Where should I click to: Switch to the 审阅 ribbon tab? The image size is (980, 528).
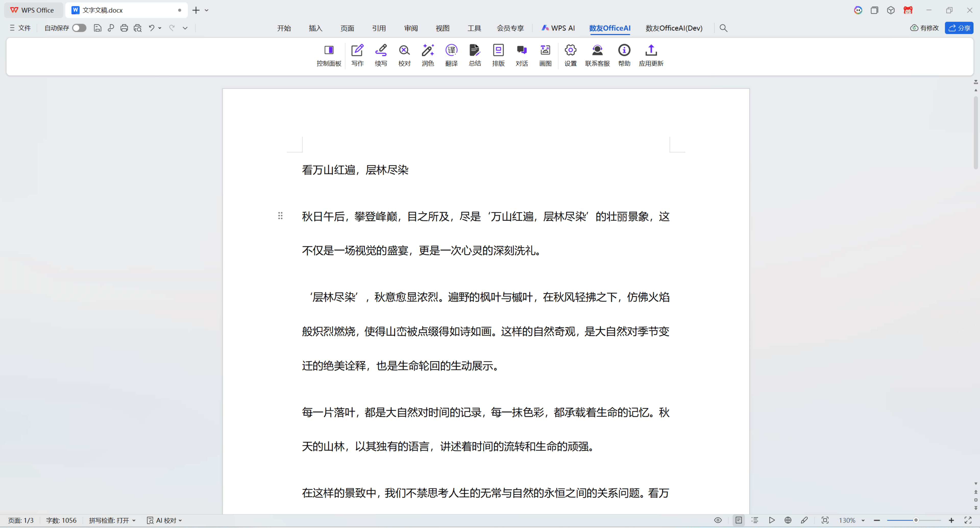click(410, 28)
